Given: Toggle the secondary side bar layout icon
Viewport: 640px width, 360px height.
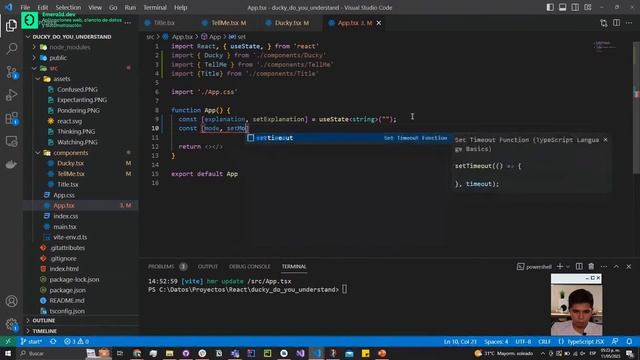Looking at the screenshot, I should [575, 7].
